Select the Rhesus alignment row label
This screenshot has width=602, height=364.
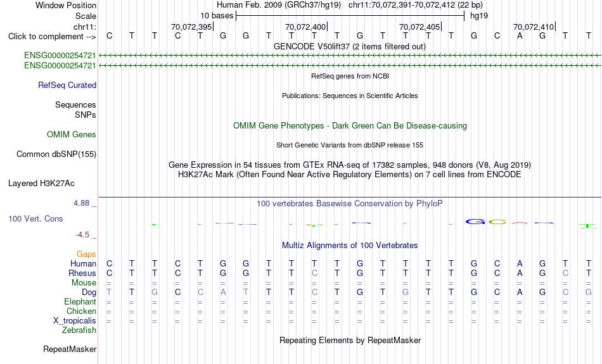pos(82,273)
